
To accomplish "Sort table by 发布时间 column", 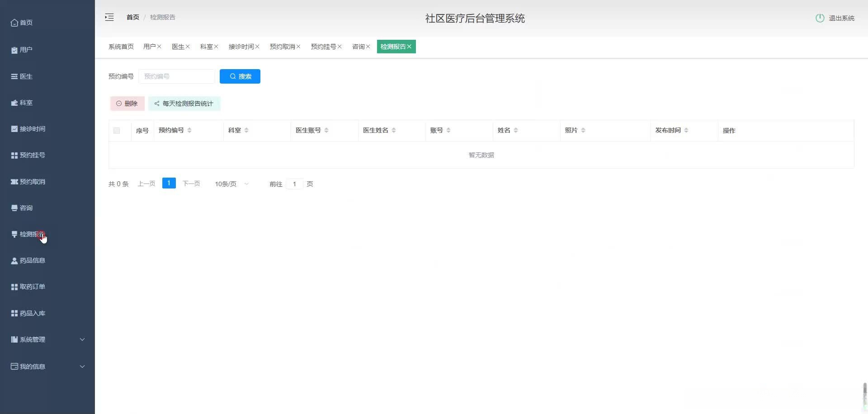I will [687, 130].
